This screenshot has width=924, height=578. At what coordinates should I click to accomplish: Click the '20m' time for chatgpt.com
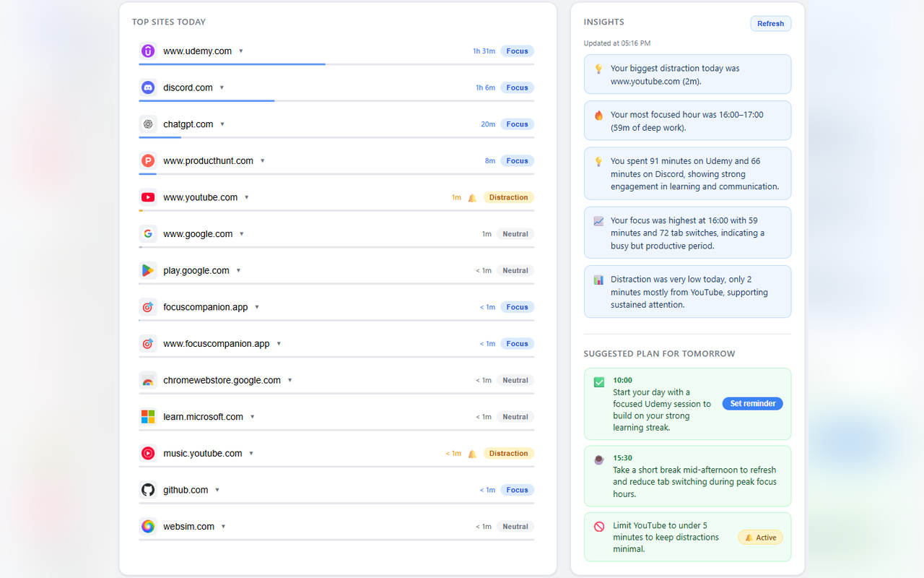click(x=489, y=124)
